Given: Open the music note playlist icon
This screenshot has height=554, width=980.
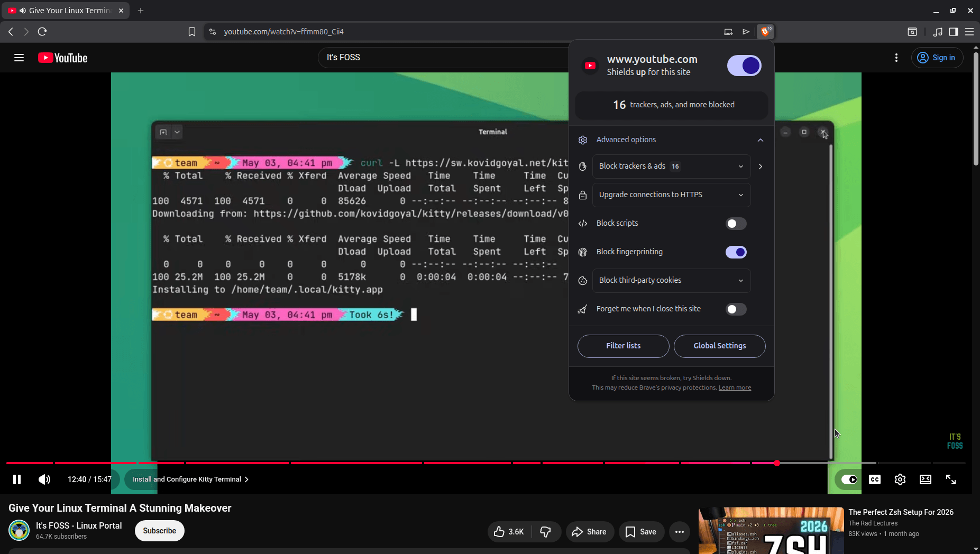Looking at the screenshot, I should (938, 32).
